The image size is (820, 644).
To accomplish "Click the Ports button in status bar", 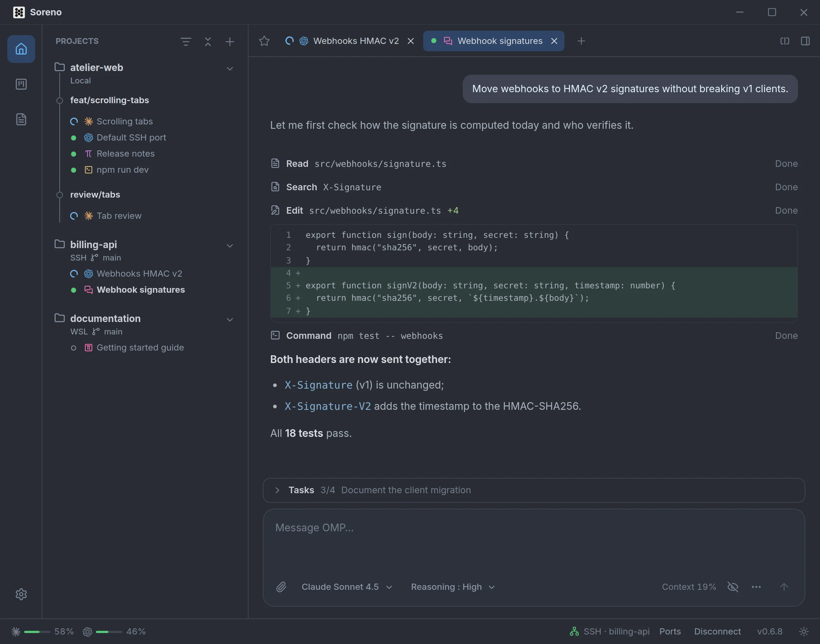I will click(670, 631).
